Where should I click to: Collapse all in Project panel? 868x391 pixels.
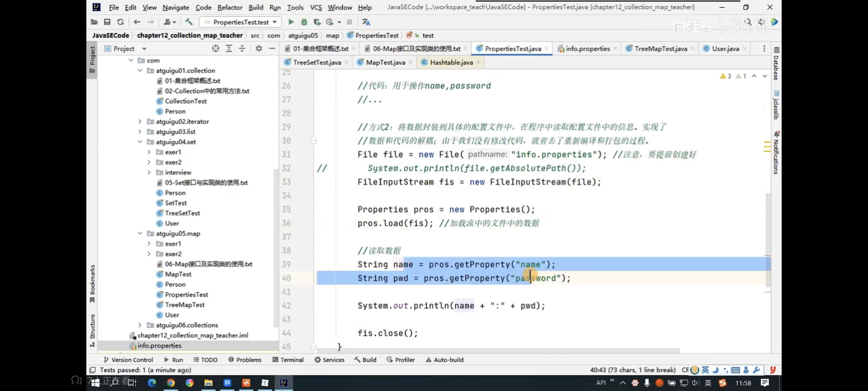(x=242, y=49)
